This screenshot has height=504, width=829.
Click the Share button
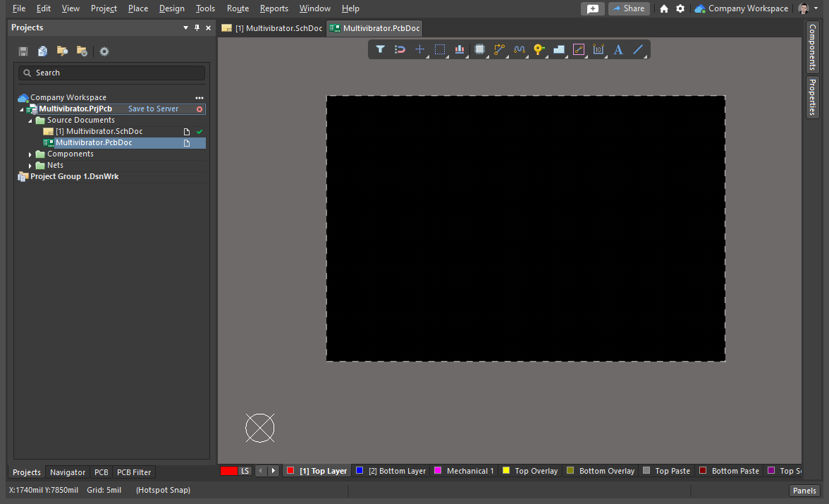pyautogui.click(x=628, y=8)
